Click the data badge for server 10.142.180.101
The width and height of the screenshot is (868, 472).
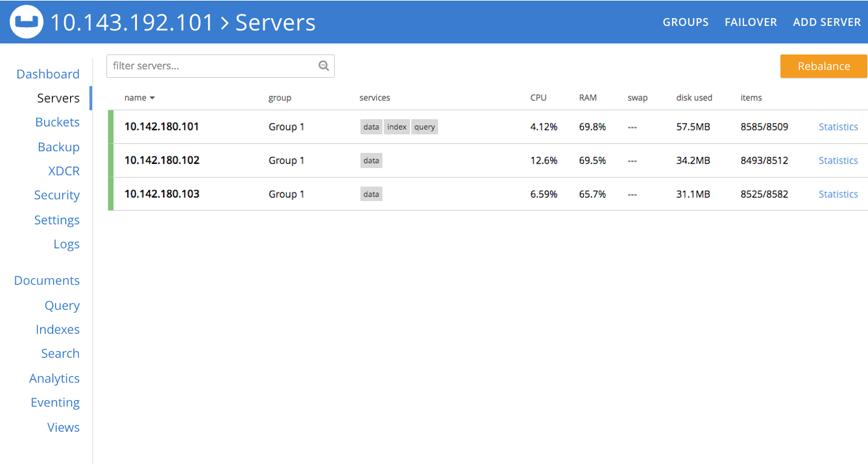(370, 126)
